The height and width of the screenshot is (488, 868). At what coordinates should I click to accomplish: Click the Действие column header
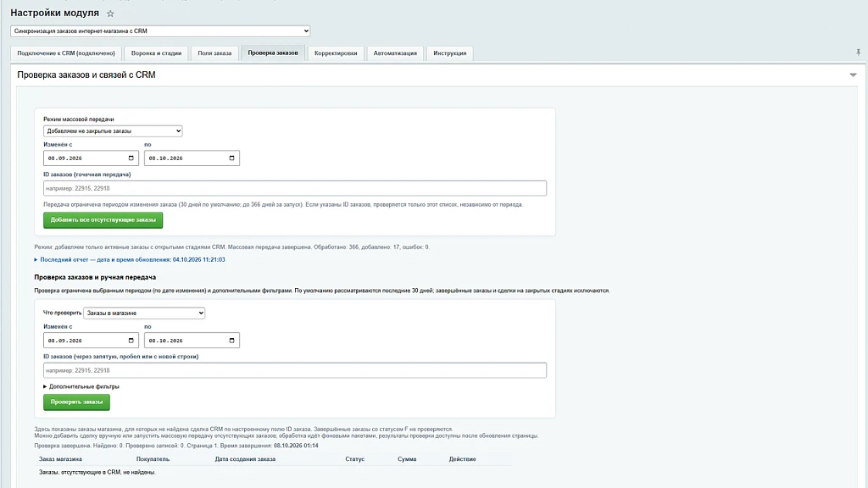[x=463, y=459]
